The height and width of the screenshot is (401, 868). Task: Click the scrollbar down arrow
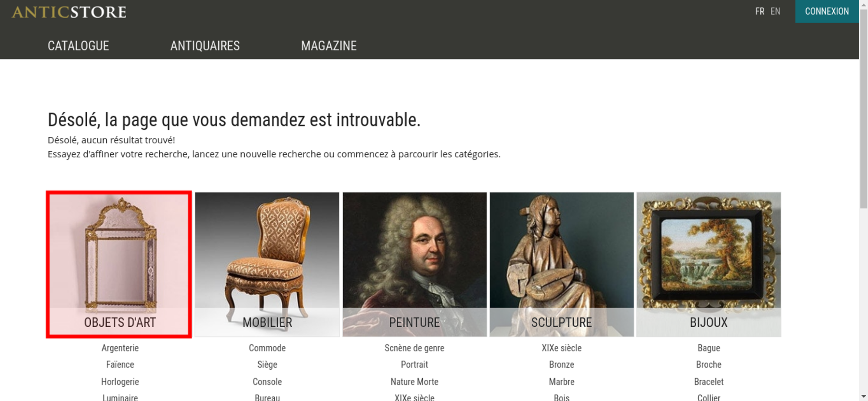[864, 396]
